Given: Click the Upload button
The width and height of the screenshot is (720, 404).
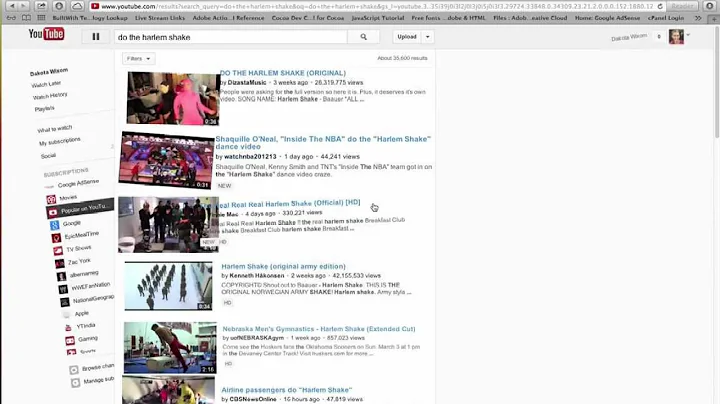Looking at the screenshot, I should (x=407, y=37).
